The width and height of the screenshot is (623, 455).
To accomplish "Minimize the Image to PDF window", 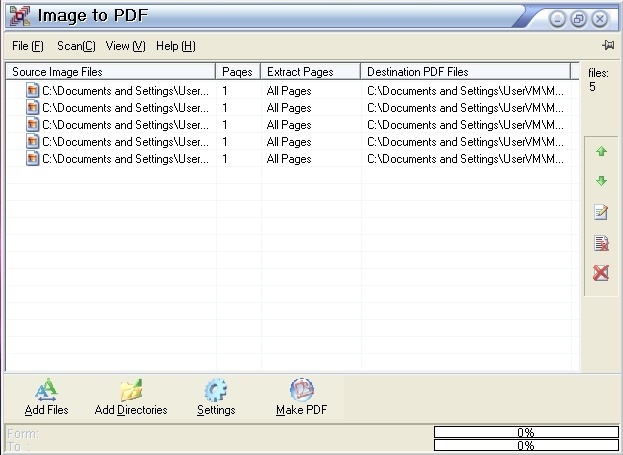I will tap(557, 19).
